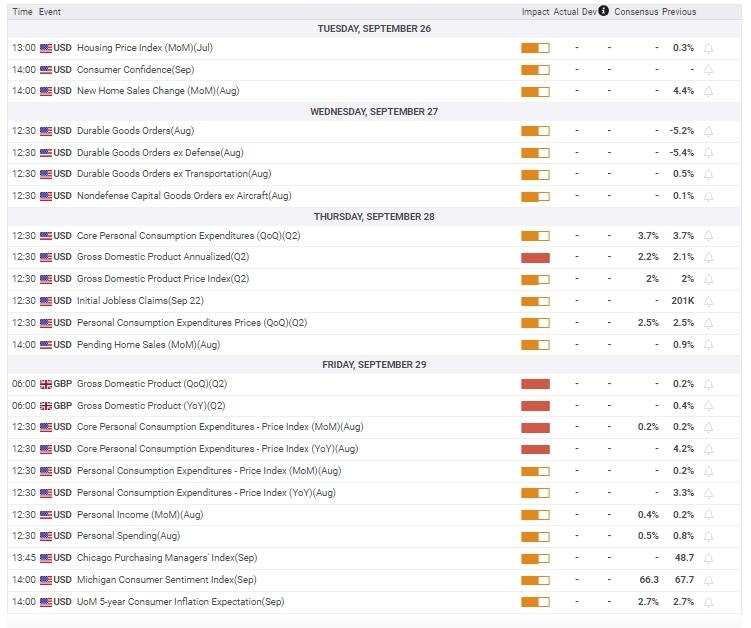The height and width of the screenshot is (628, 751).
Task: Click bell for Core PCE Price Index (YoY)
Action: tap(708, 449)
